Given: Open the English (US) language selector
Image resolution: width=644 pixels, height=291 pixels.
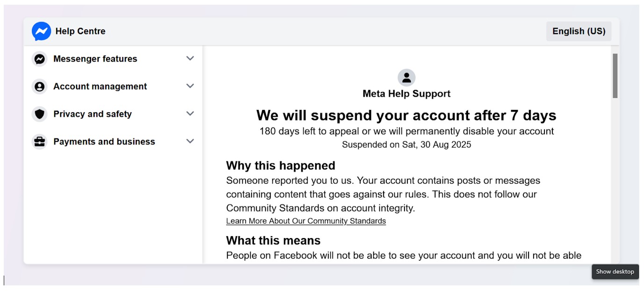Looking at the screenshot, I should [x=579, y=31].
